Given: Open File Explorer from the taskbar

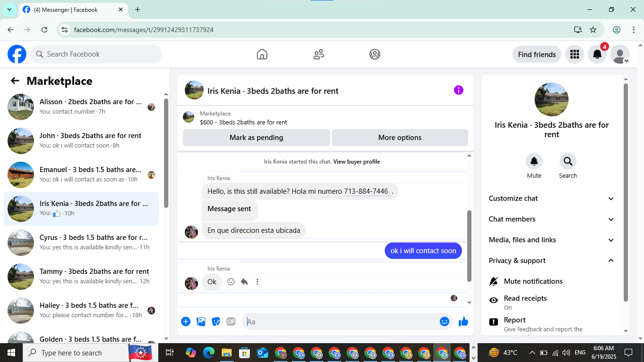Looking at the screenshot, I should coord(226,353).
